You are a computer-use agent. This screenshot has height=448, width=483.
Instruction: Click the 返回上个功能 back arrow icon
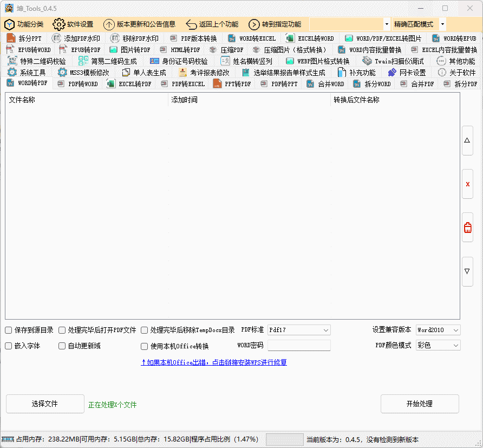(191, 25)
